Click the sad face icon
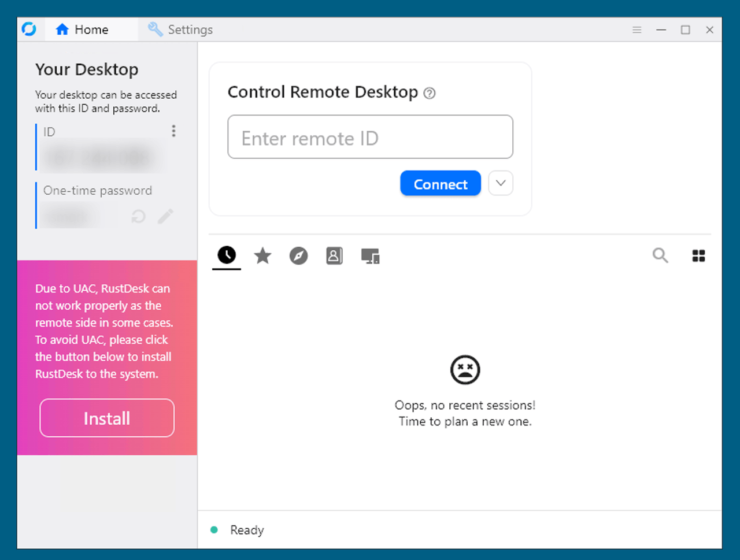 pos(465,370)
